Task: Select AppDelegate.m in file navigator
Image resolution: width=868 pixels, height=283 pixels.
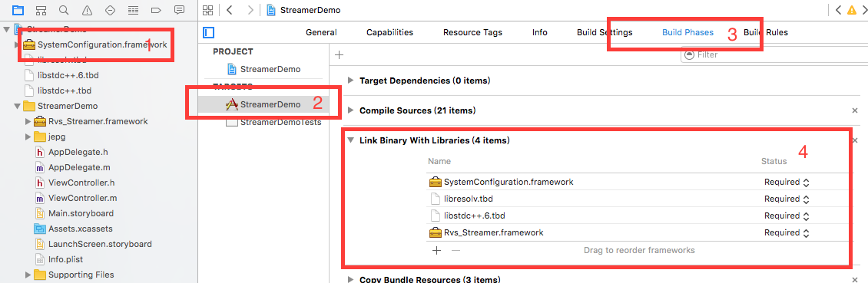Action: [x=76, y=167]
